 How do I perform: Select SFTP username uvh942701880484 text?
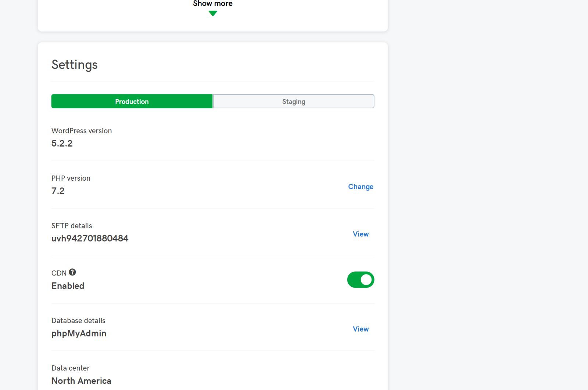pos(90,238)
